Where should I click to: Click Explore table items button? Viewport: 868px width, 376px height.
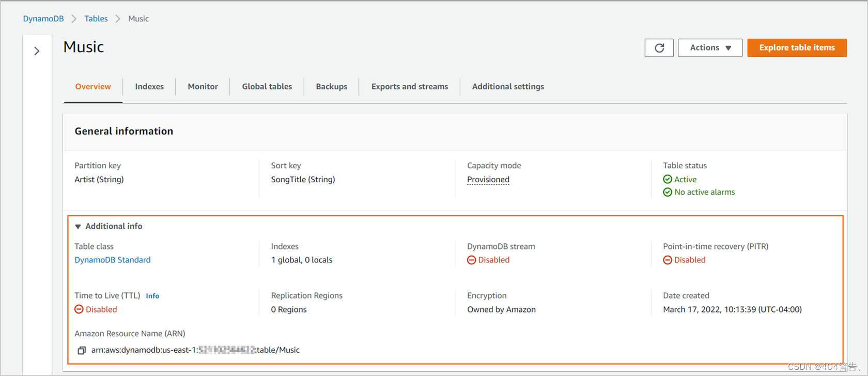(797, 48)
